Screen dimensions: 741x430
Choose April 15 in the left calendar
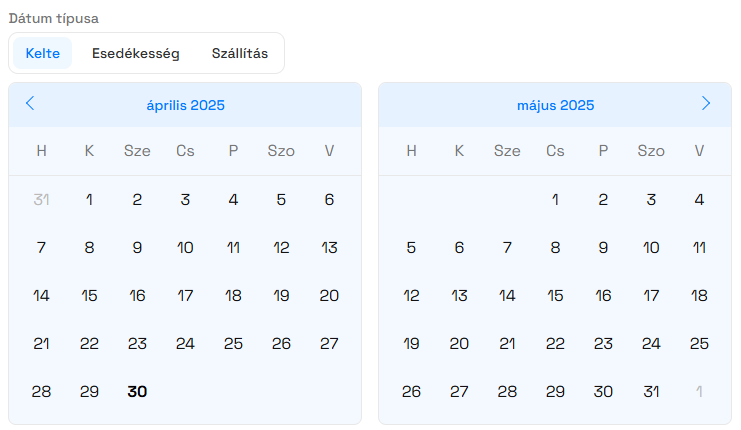click(x=89, y=295)
